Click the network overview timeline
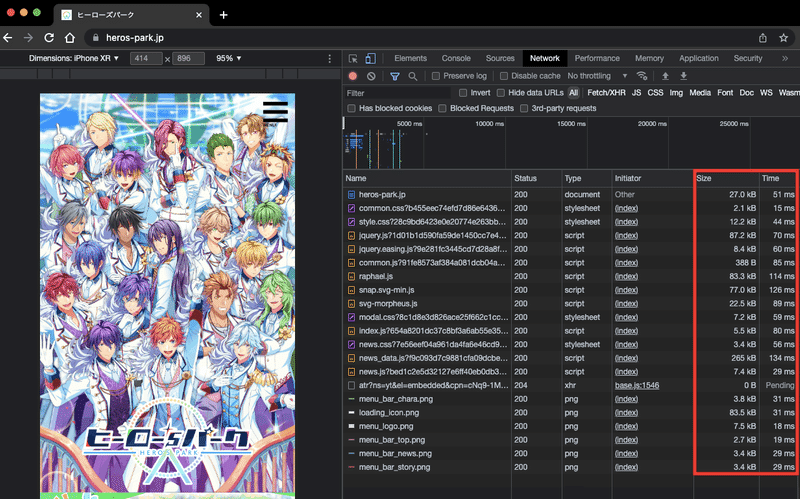The height and width of the screenshot is (499, 800). [571, 143]
